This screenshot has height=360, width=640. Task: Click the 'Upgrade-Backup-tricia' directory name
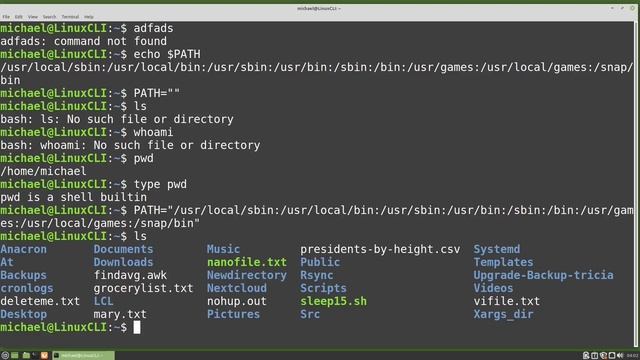coord(543,276)
